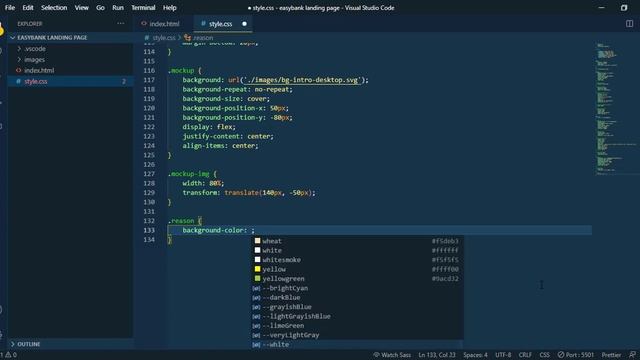Pick --lightGrayishBlue variable suggestion
Screen dimensions: 640x360
click(357, 316)
